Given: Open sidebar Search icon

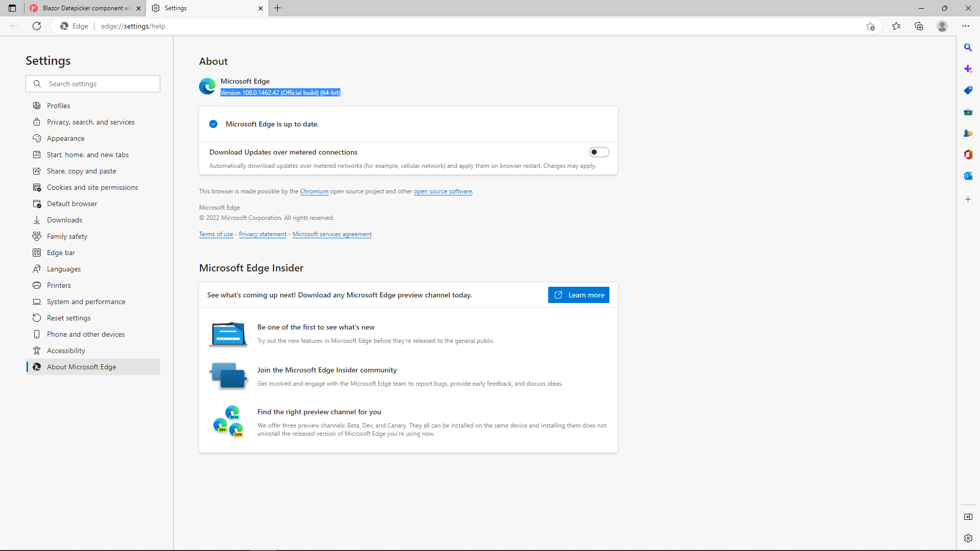Looking at the screenshot, I should coord(968,47).
